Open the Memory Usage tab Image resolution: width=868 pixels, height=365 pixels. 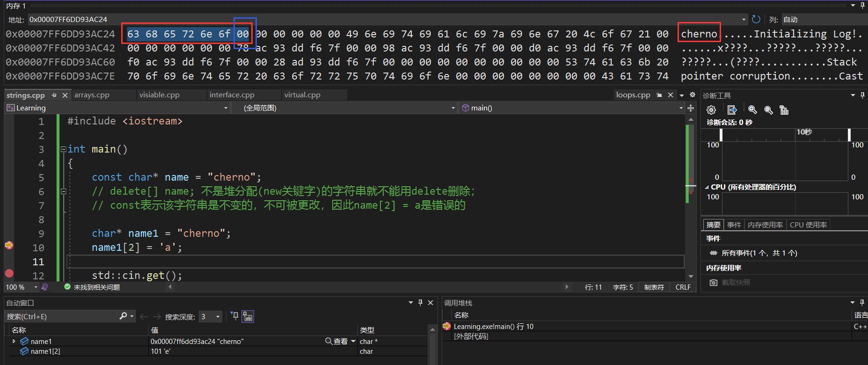pyautogui.click(x=765, y=225)
